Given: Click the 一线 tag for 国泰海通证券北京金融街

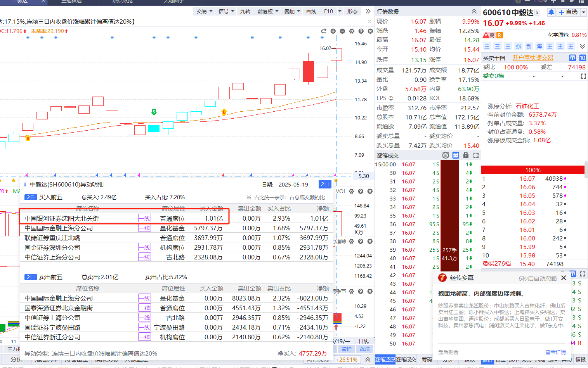Looking at the screenshot, I should [x=144, y=308].
